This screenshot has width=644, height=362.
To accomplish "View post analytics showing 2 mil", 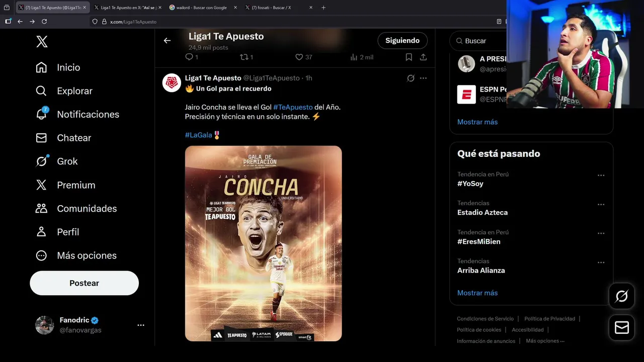I will click(x=361, y=57).
